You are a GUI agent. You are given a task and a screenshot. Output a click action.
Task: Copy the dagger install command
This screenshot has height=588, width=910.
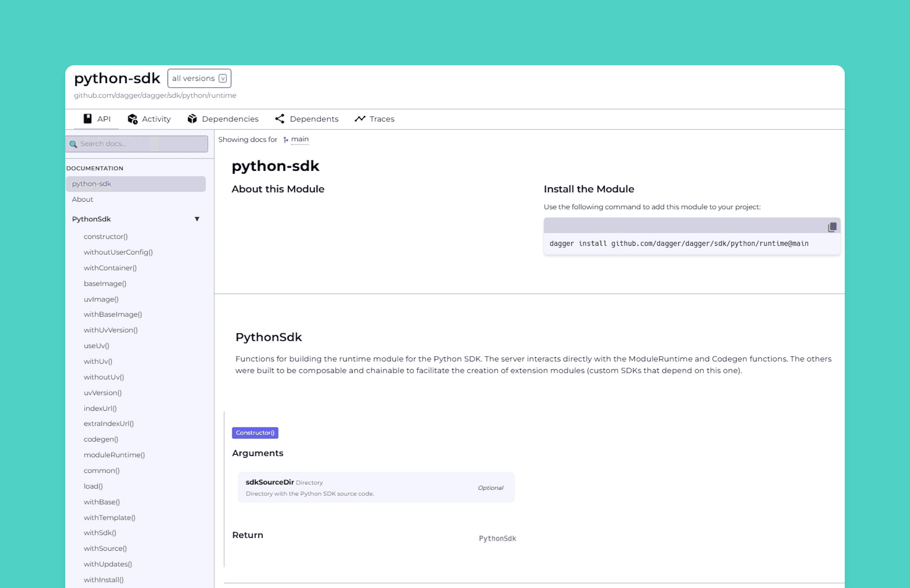point(832,227)
